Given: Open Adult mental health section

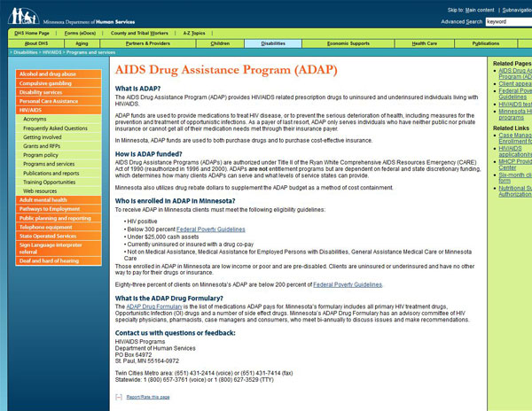Looking at the screenshot, I should [59, 200].
